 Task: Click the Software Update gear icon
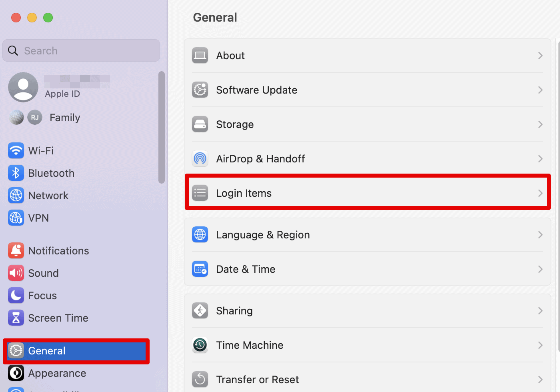[200, 90]
